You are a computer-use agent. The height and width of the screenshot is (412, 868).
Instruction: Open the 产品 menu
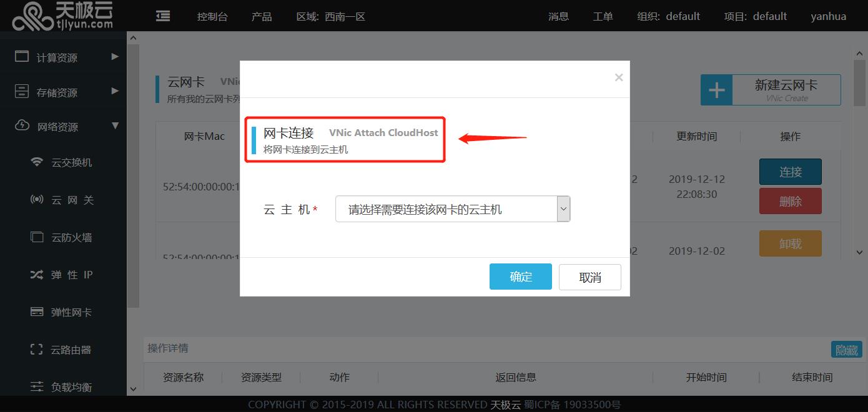click(x=262, y=16)
